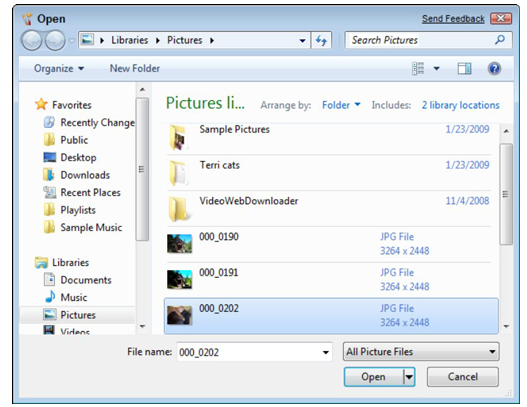The image size is (527, 407).
Task: Expand arrow after Pictures breadcrumb
Action: coord(212,41)
